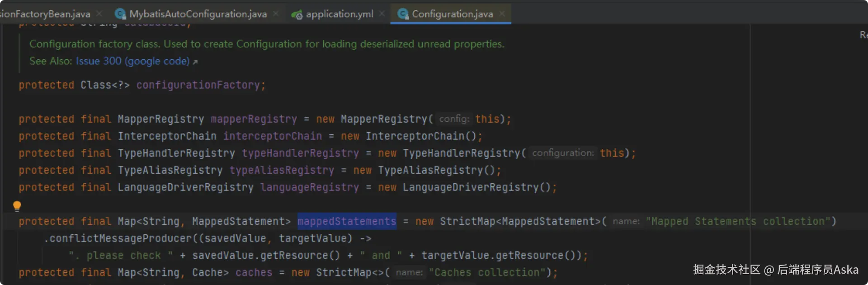Click the Spring config icon on application.yml tab

click(297, 15)
